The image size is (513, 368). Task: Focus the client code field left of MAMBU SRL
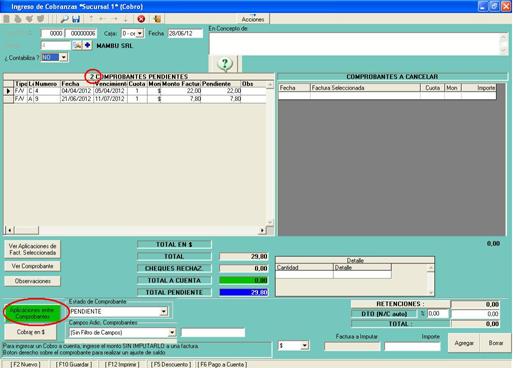click(56, 45)
